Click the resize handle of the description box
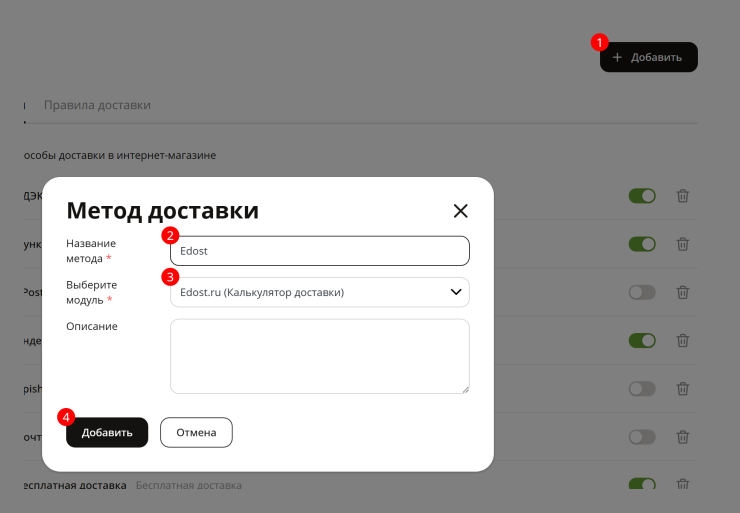Screen dimensions: 740x513 (x=466, y=390)
